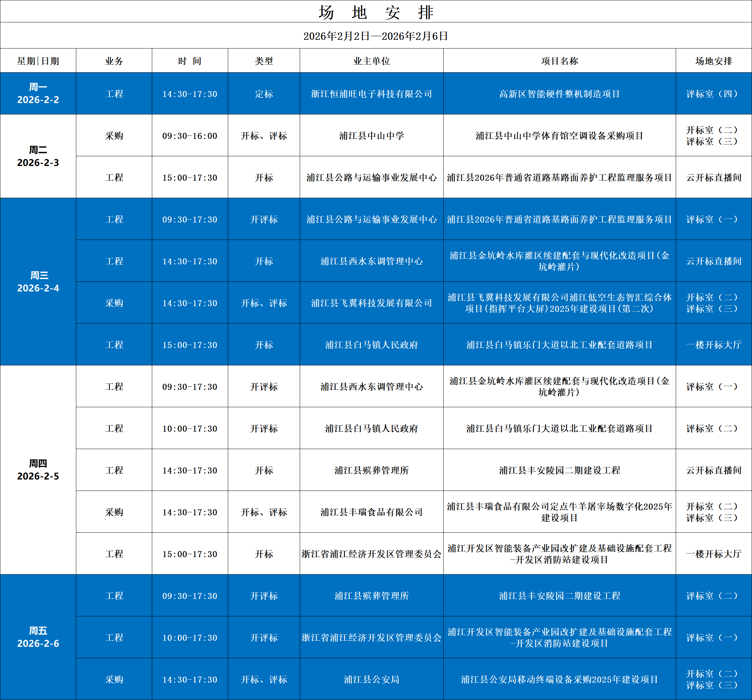This screenshot has height=700, width=752.
Task: Click 浦江县丰安陵园二期建设工程 in Thursday rows
Action: pos(559,470)
